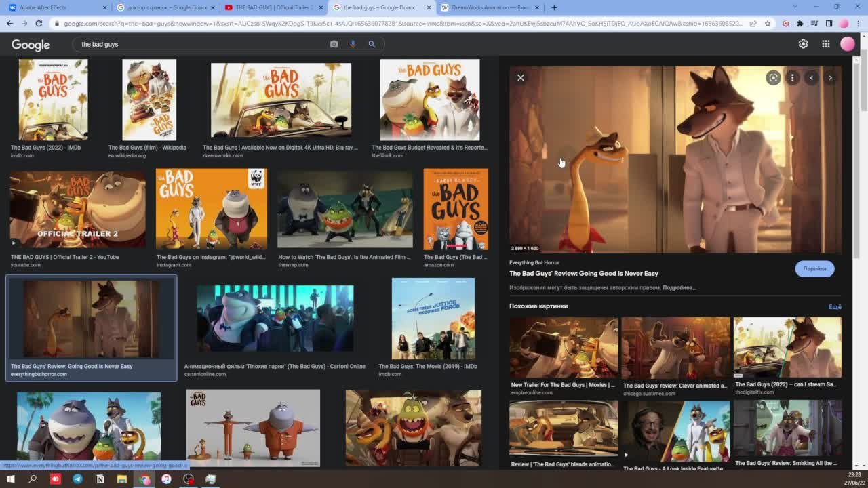Viewport: 868px width, 488px height.
Task: Expand the Google apps grid
Action: pyautogui.click(x=825, y=44)
